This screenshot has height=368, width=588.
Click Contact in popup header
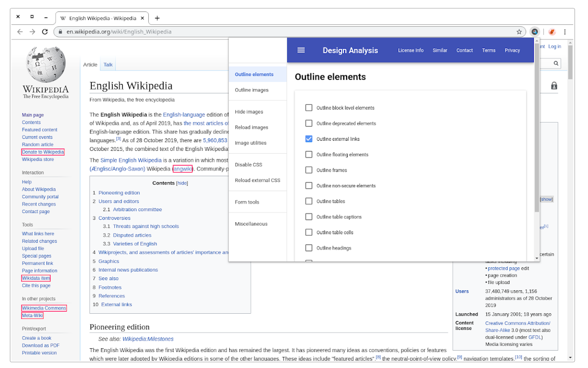pyautogui.click(x=464, y=51)
